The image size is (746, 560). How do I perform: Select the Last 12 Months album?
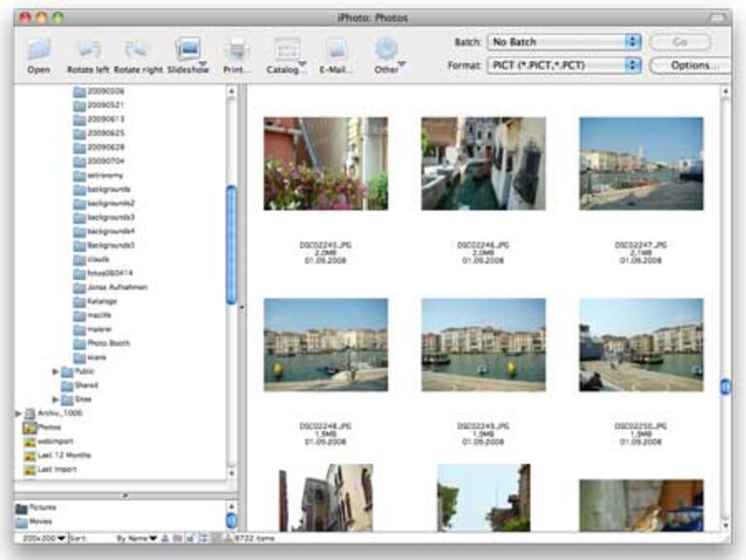(64, 454)
